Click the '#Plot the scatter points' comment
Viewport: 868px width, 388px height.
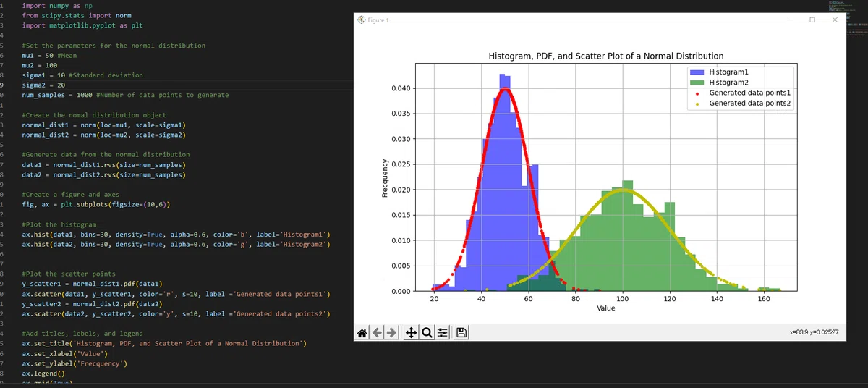pyautogui.click(x=69, y=274)
